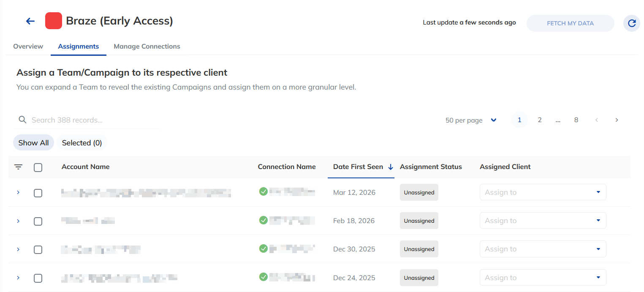Screen dimensions: 644x292
Task: Open Assign to dropdown for Feb 18, 2026 row
Action: [543, 221]
